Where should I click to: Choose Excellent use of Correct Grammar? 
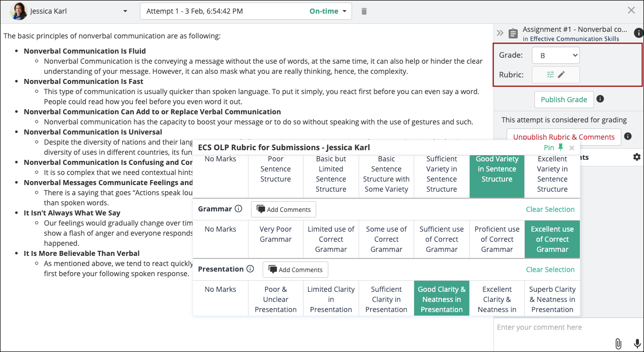(552, 239)
